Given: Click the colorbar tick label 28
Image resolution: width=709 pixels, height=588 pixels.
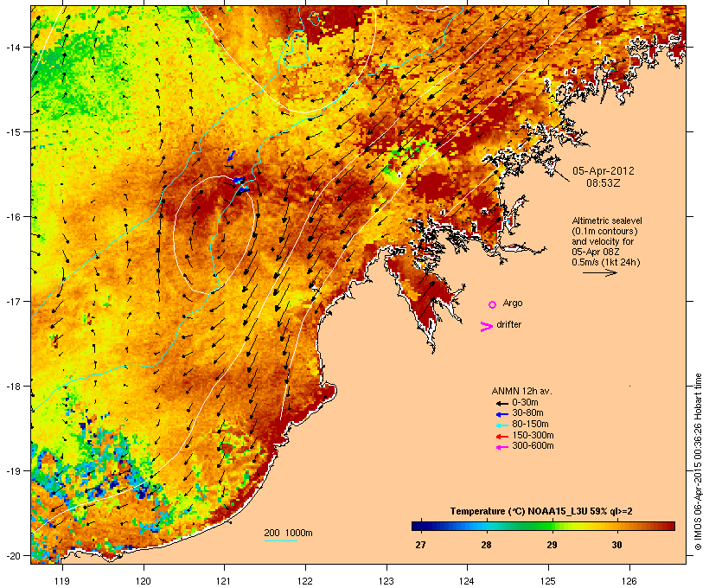Looking at the screenshot, I should [486, 545].
